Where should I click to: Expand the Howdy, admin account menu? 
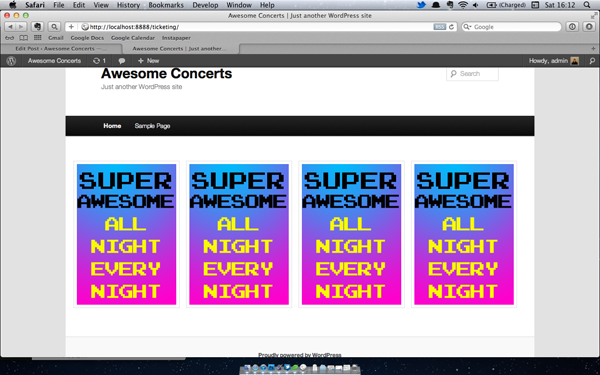[554, 61]
